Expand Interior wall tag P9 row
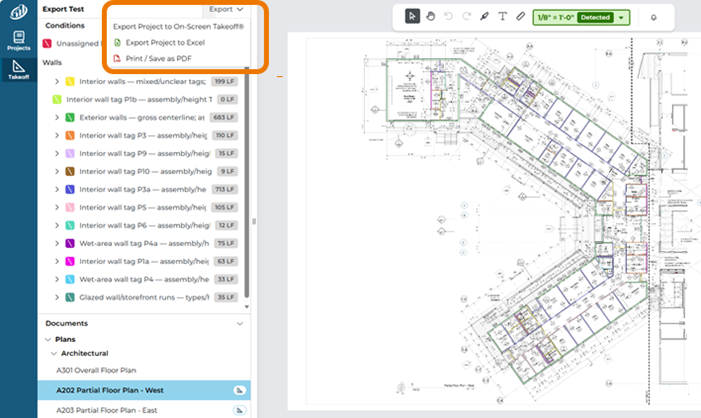This screenshot has height=418, width=701. pos(57,153)
